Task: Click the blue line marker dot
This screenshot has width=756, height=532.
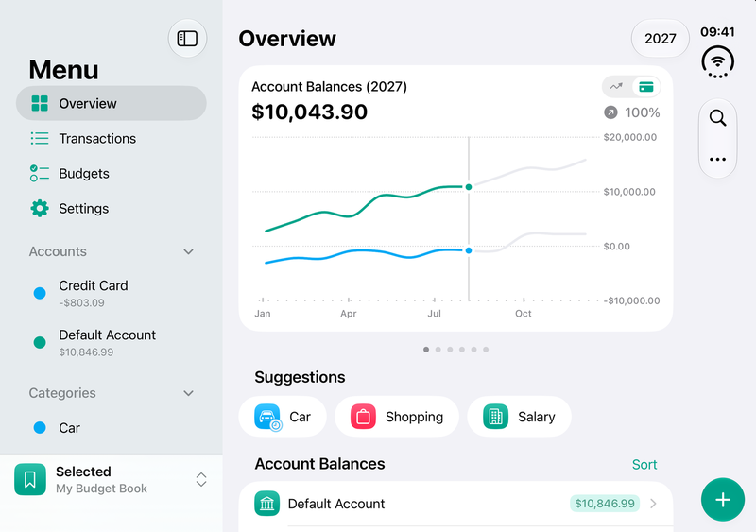Action: tap(468, 250)
